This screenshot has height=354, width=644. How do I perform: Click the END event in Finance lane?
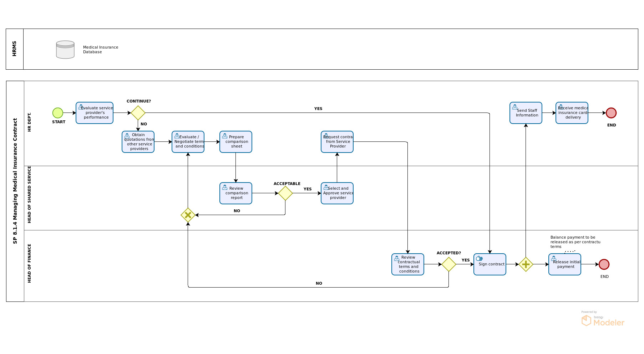[604, 264]
